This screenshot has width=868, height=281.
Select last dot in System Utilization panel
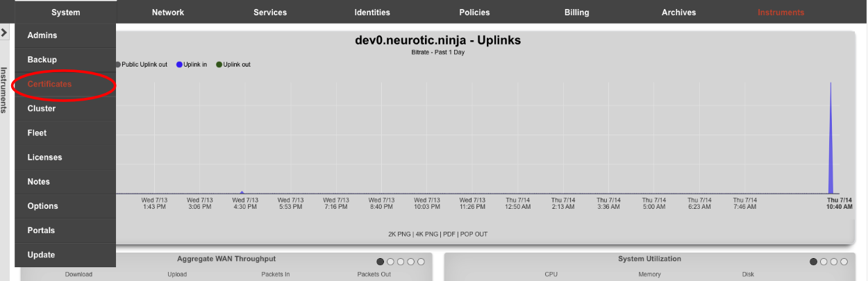844,262
